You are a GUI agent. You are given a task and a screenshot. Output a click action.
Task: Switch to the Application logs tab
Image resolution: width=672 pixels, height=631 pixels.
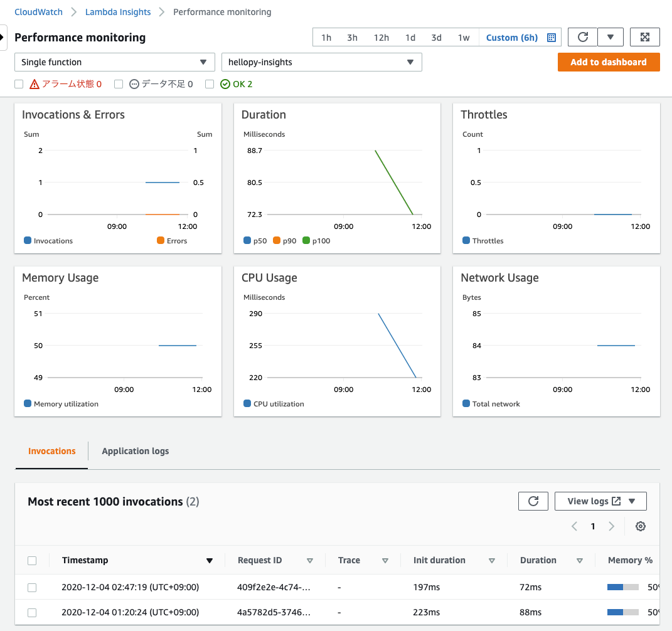[x=135, y=451]
